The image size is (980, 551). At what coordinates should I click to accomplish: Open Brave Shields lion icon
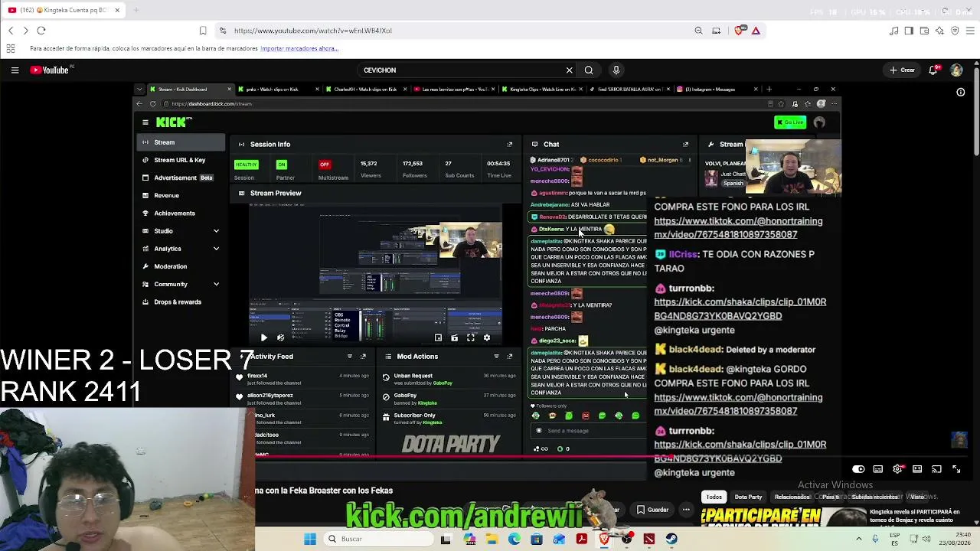point(740,31)
